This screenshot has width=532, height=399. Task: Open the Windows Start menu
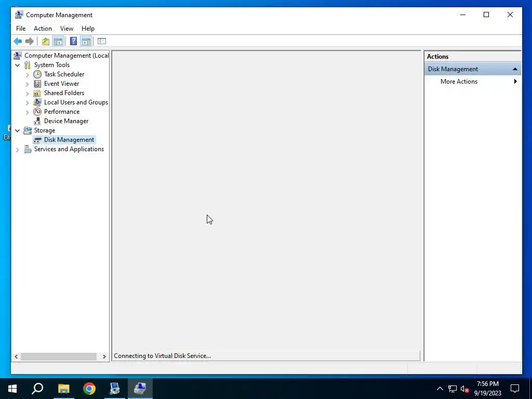(x=12, y=389)
